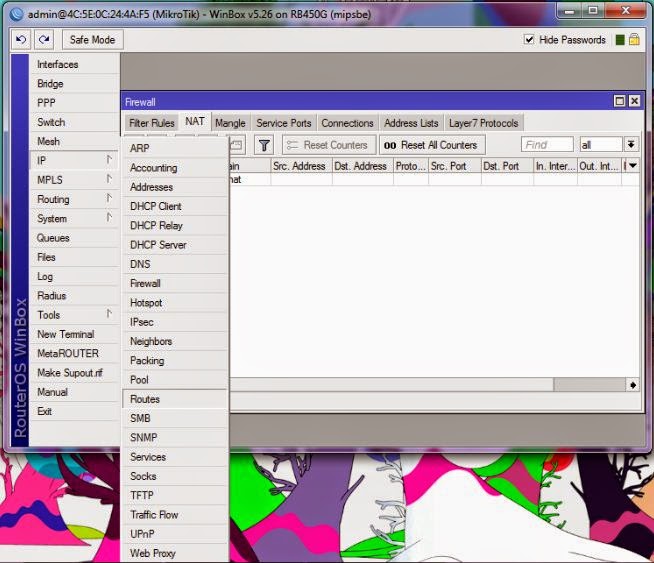Click into the Find input field

coord(547,145)
